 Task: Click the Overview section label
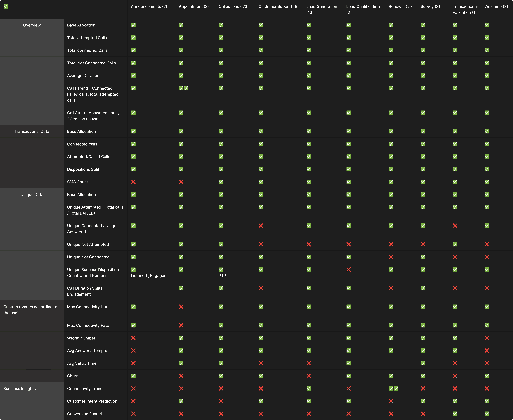point(32,25)
